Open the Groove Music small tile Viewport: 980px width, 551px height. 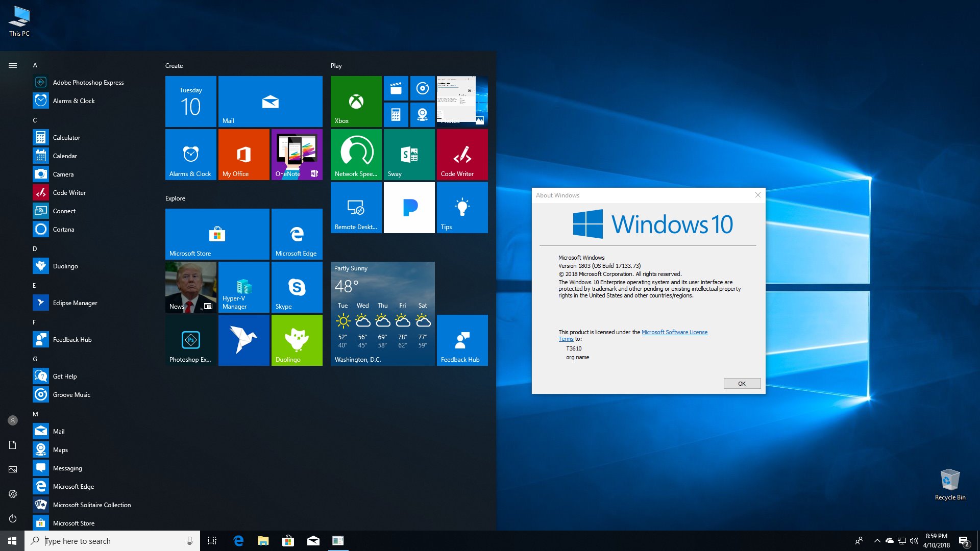pyautogui.click(x=423, y=88)
